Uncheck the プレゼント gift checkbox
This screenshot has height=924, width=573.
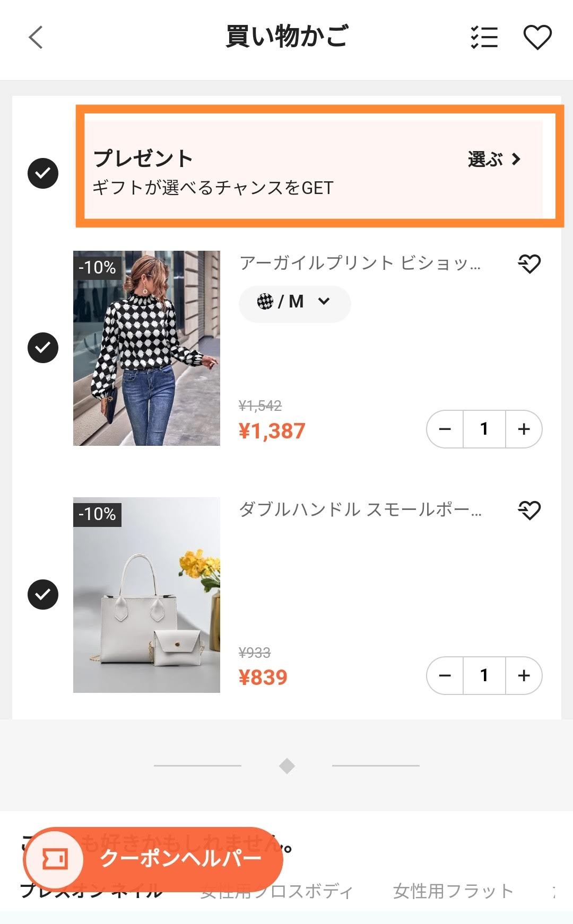tap(43, 173)
